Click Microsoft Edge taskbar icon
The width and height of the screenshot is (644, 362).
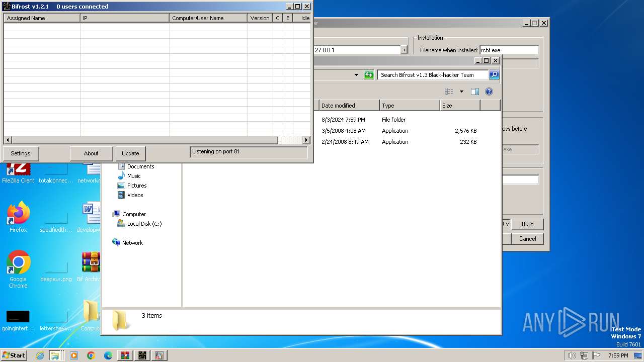(108, 355)
